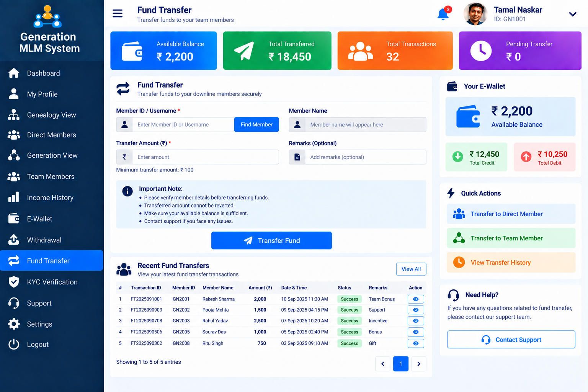Open Genealogy View sidebar item

tap(52, 115)
